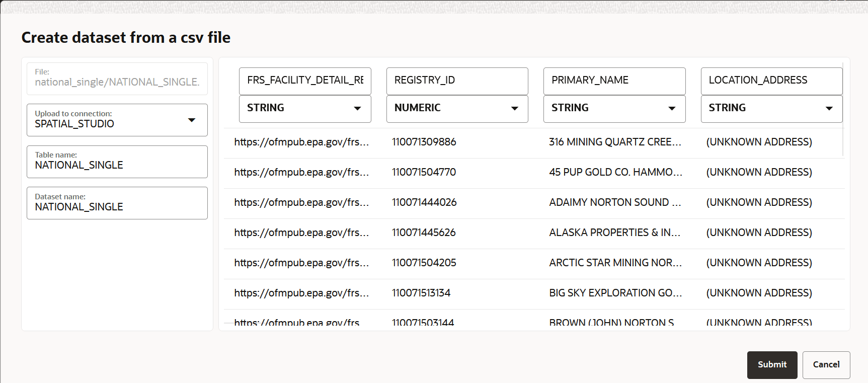Open the Upload to connection dropdown
This screenshot has width=868, height=383.
[x=117, y=120]
